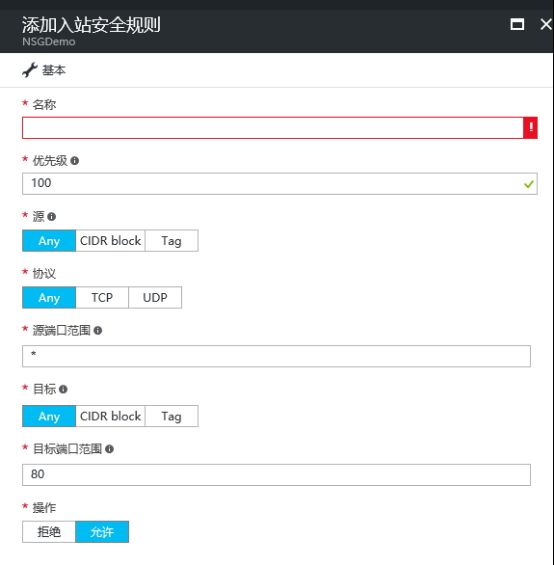Viewport: 554px width, 565px height.
Task: Click the wrench icon beside 基本
Action: 30,70
